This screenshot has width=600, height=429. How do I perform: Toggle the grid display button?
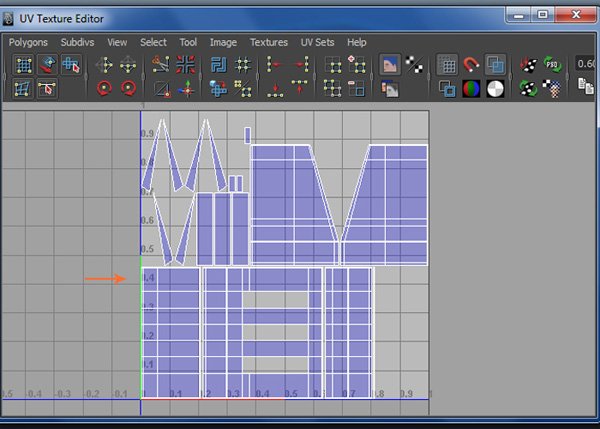(447, 66)
